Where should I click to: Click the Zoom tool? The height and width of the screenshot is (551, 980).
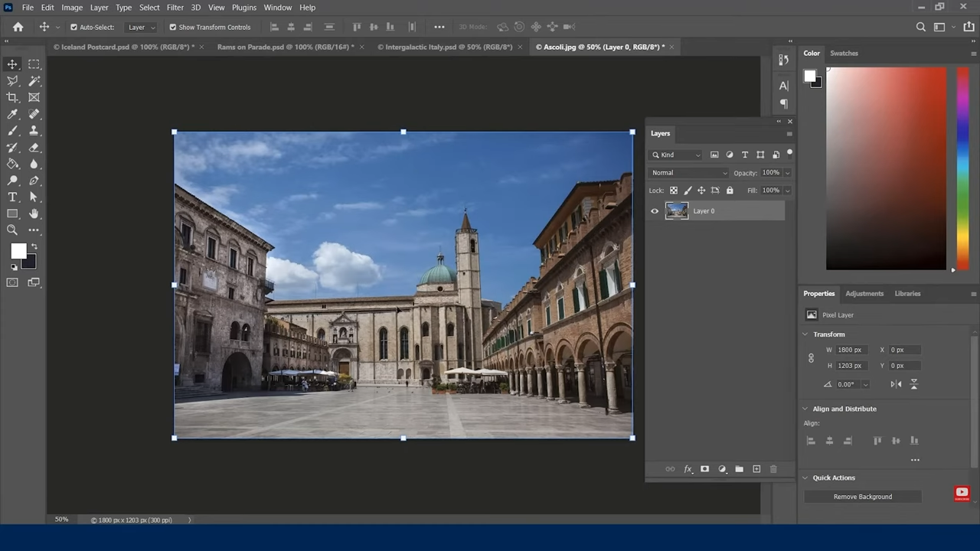[12, 230]
